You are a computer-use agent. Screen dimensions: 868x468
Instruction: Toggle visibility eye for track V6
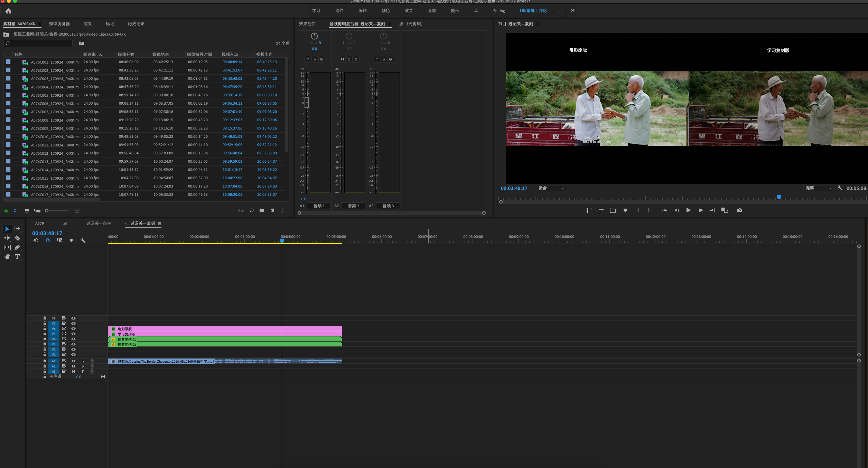coord(73,329)
